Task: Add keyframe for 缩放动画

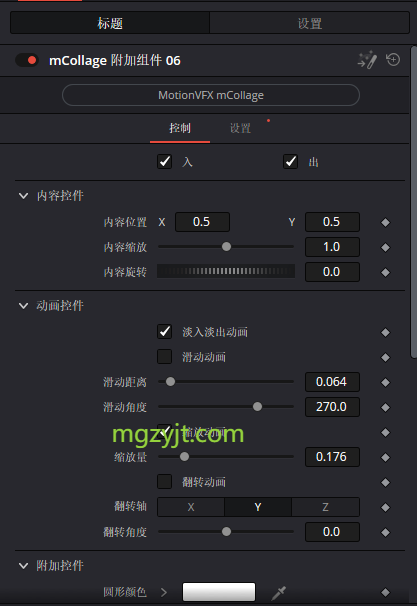Action: (x=385, y=432)
